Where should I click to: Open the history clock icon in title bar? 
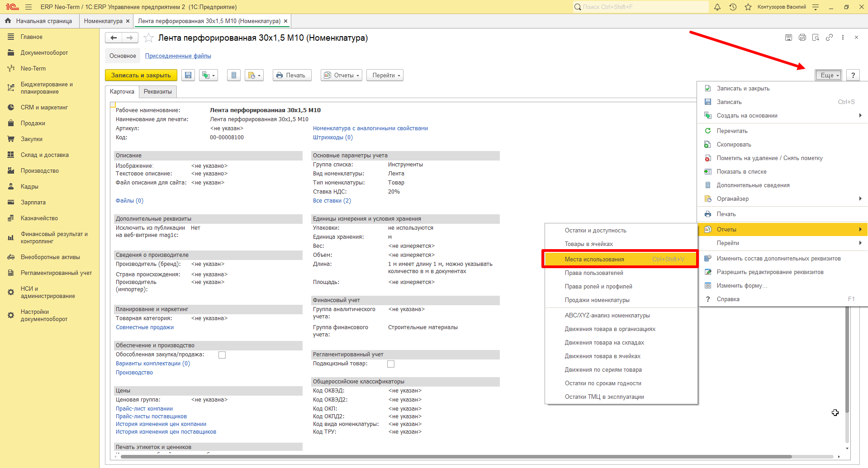(x=733, y=7)
